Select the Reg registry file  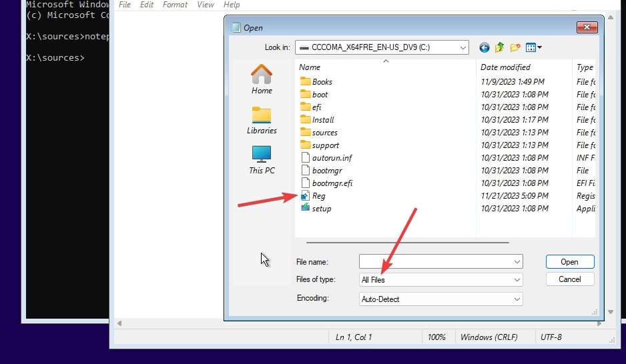pyautogui.click(x=318, y=196)
